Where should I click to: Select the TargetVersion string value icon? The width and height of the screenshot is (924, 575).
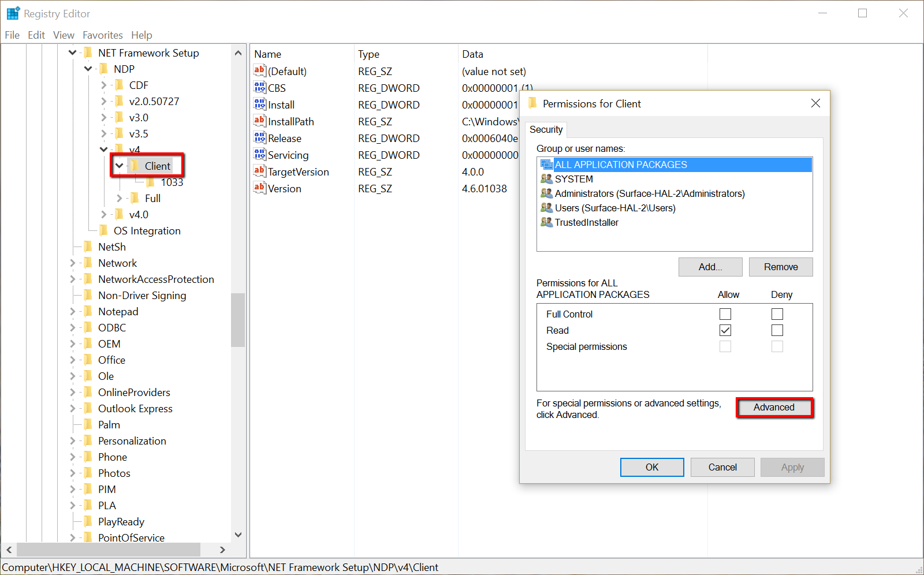click(x=259, y=171)
